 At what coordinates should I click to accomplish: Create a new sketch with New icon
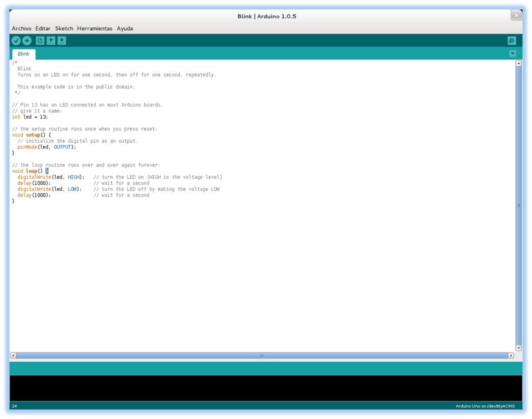[x=40, y=41]
